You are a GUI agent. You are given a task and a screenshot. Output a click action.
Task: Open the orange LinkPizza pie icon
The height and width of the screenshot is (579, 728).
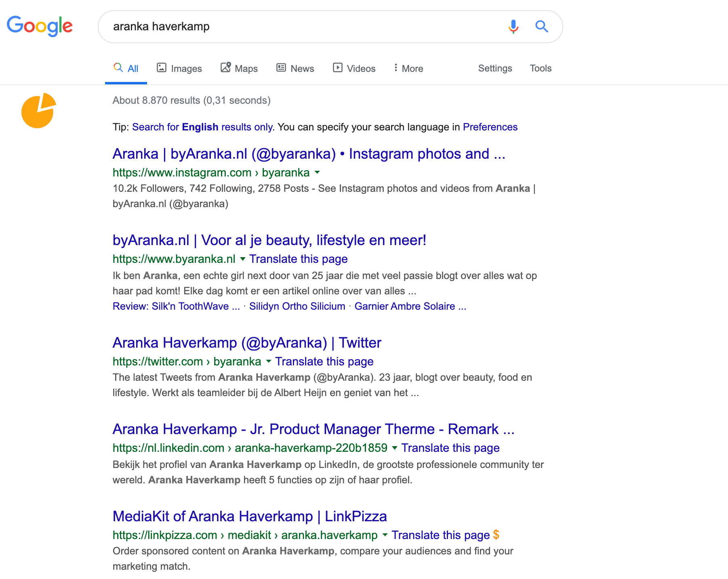coord(38,111)
